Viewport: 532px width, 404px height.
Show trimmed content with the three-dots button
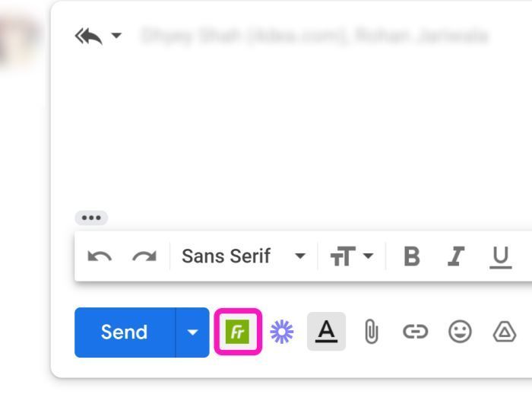tap(91, 218)
